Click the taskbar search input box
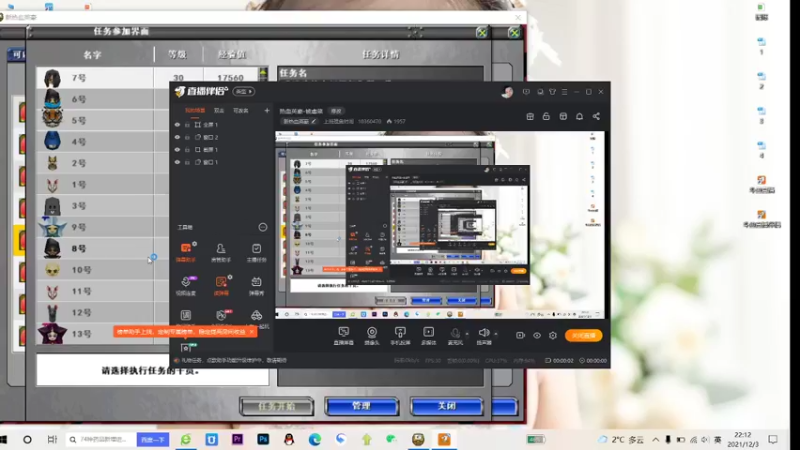This screenshot has width=800, height=450. tap(102, 439)
